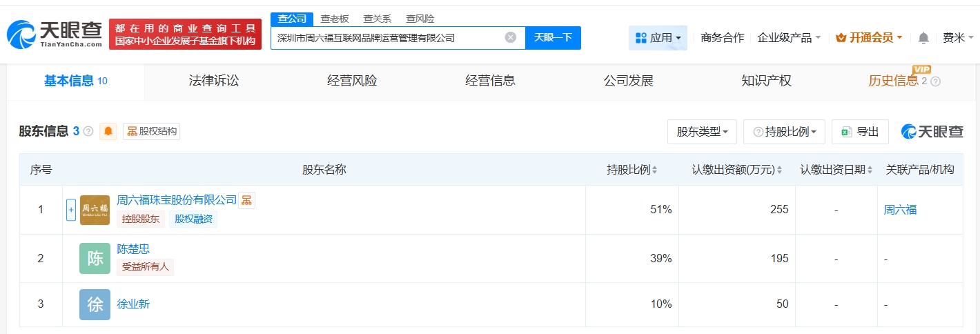Open the 持股比例 dropdown filter
The width and height of the screenshot is (980, 334).
pyautogui.click(x=784, y=132)
